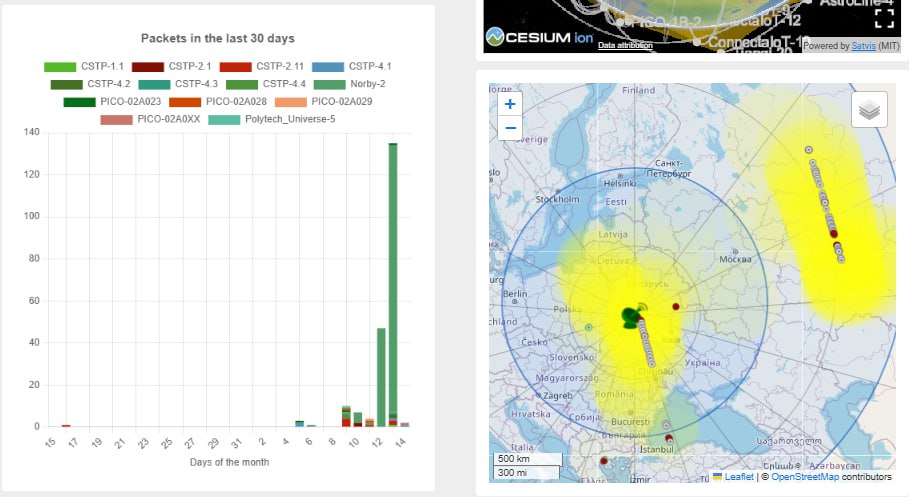Zoom out on the Leaflet map
This screenshot has height=497, width=909.
[x=510, y=128]
